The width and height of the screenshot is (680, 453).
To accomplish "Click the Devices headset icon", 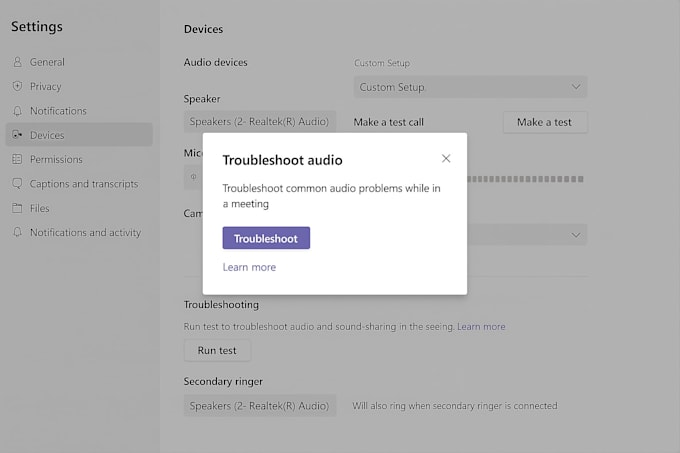I will point(17,135).
